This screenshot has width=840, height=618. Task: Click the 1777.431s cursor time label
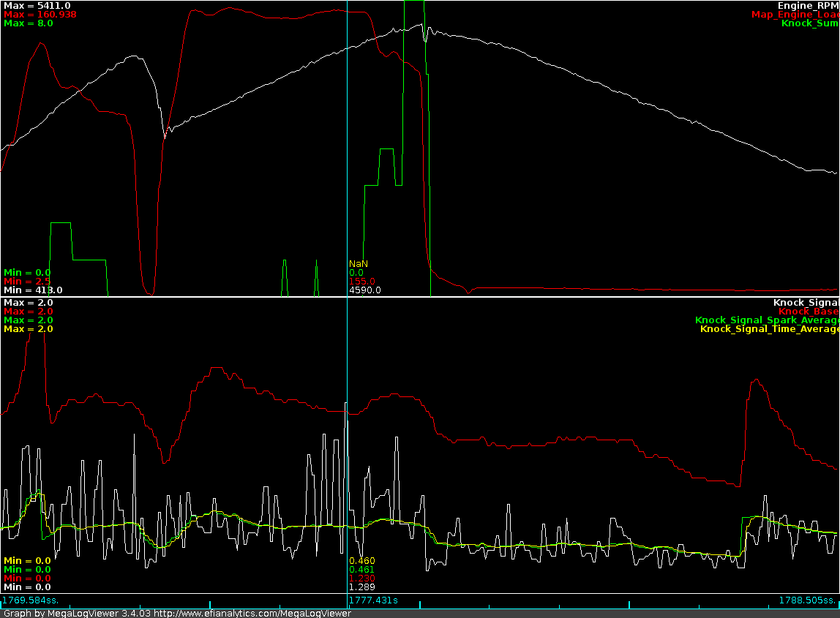pyautogui.click(x=373, y=600)
